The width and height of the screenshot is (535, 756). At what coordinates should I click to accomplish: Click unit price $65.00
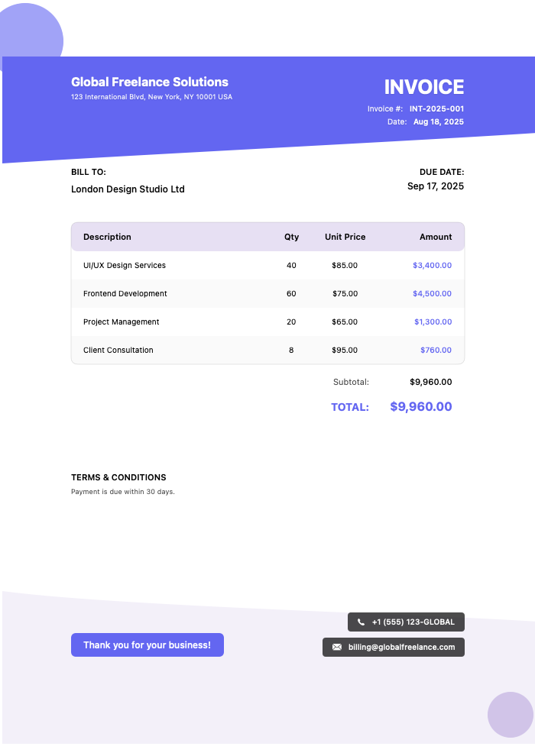click(345, 322)
